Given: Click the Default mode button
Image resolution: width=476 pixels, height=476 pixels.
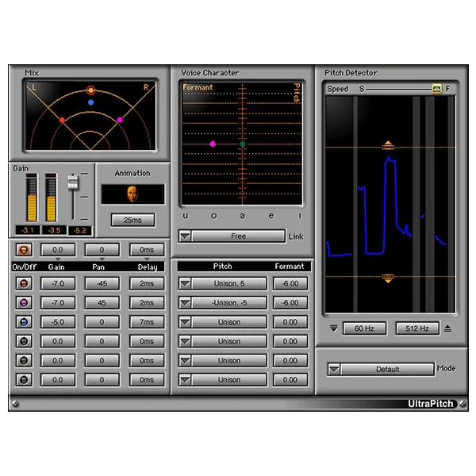Looking at the screenshot, I should pyautogui.click(x=387, y=370).
